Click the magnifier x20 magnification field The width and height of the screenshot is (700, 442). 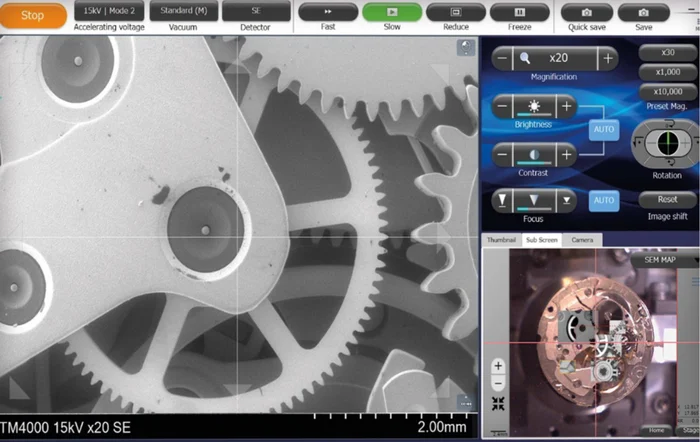[x=555, y=58]
